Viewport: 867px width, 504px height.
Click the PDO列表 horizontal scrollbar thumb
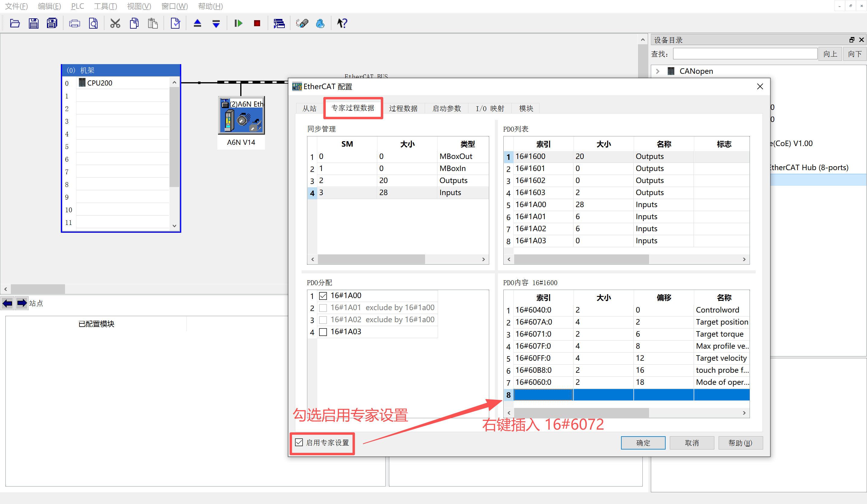[581, 259]
